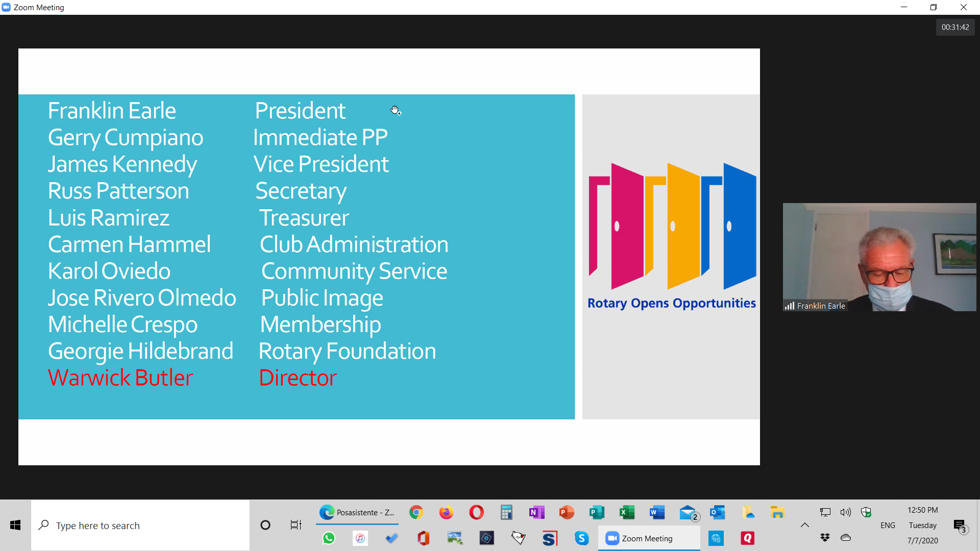Open Excel from the taskbar
The height and width of the screenshot is (551, 980).
click(627, 512)
